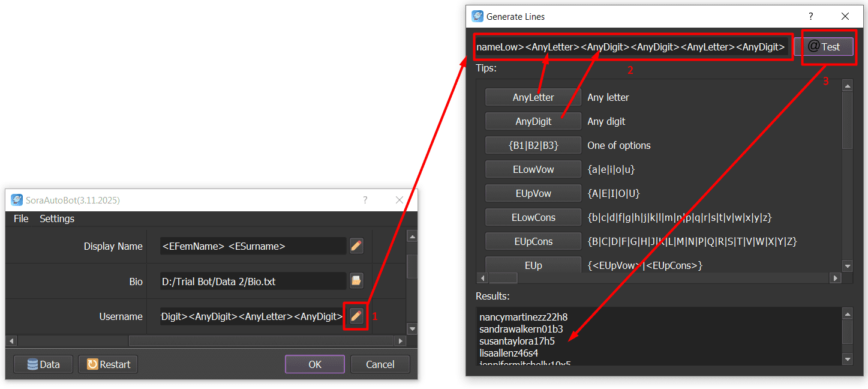Insert AnyDigit tip into the pattern
The height and width of the screenshot is (389, 868).
point(533,121)
